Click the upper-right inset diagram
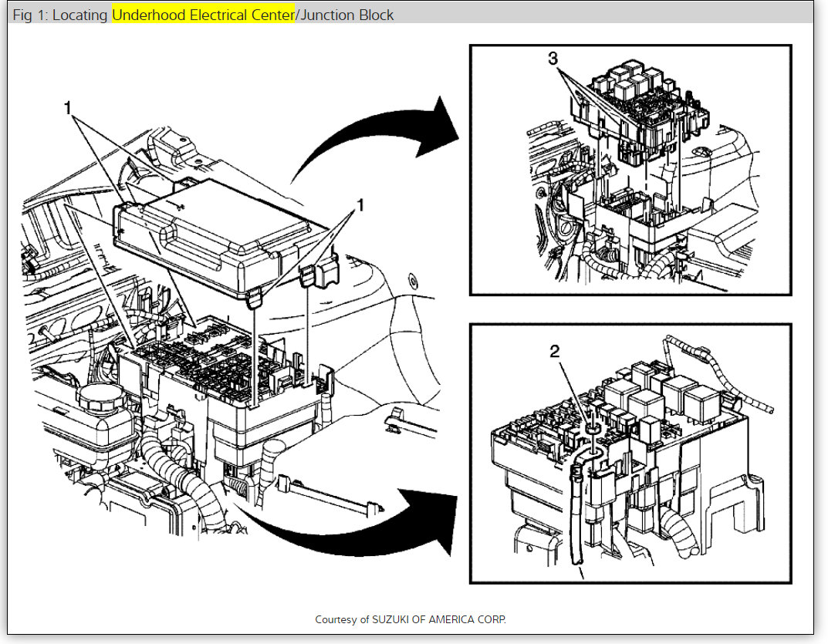Image resolution: width=828 pixels, height=644 pixels. (630, 170)
